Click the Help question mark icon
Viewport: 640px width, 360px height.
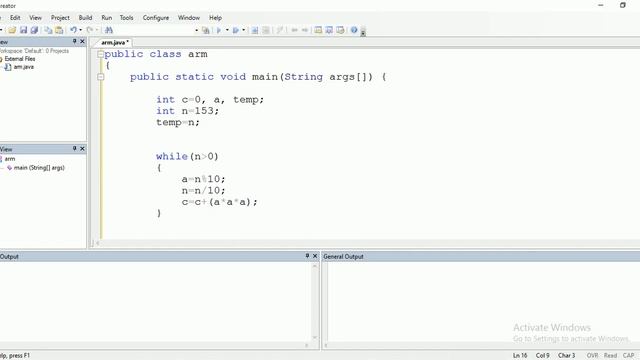[x=354, y=30]
